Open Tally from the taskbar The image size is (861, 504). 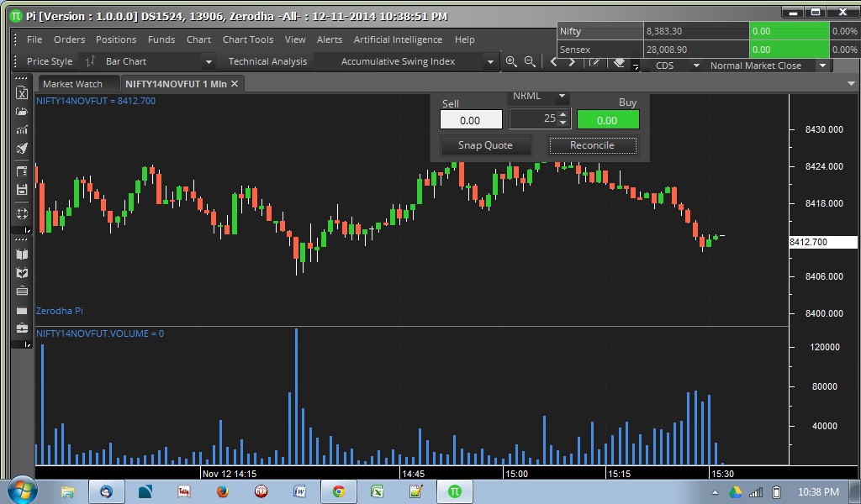tap(184, 491)
